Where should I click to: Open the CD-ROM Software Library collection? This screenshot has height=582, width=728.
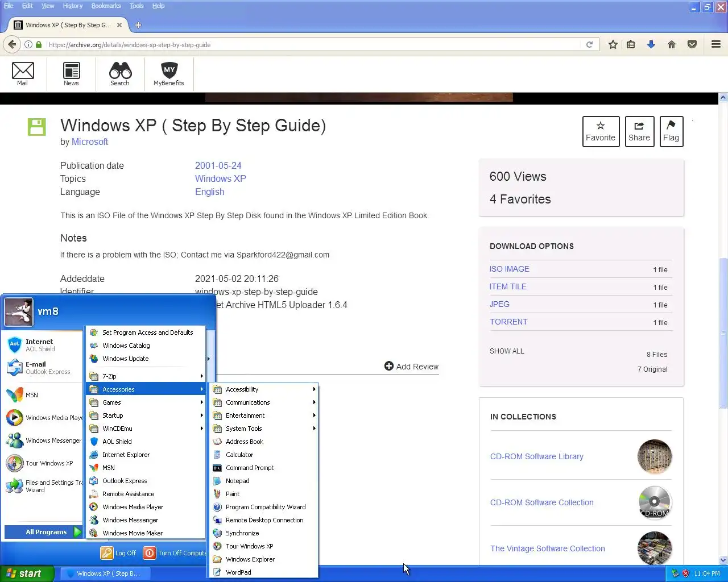point(537,456)
